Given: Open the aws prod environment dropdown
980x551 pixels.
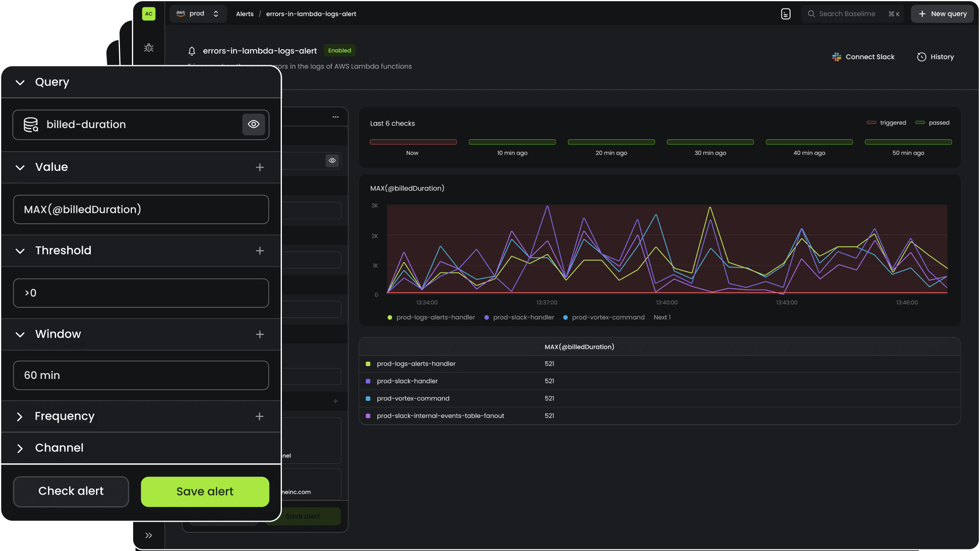Looking at the screenshot, I should coord(198,14).
